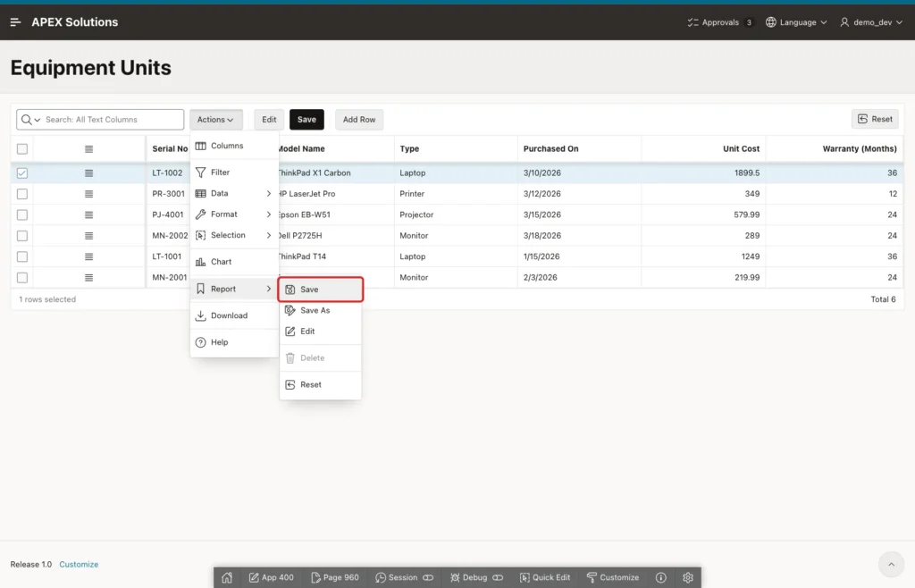Viewport: 915px width, 588px height.
Task: Select Save As in the Report submenu
Action: 321,310
